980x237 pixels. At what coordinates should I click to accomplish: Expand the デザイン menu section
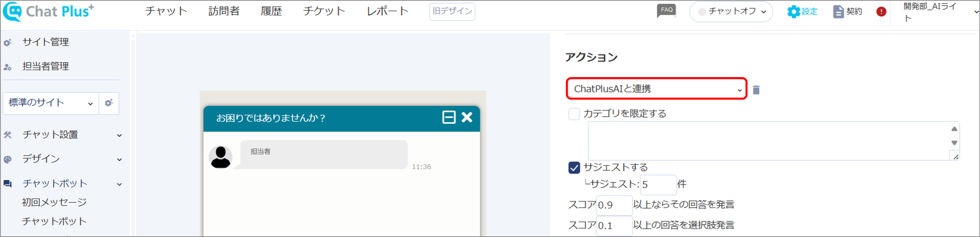[119, 160]
